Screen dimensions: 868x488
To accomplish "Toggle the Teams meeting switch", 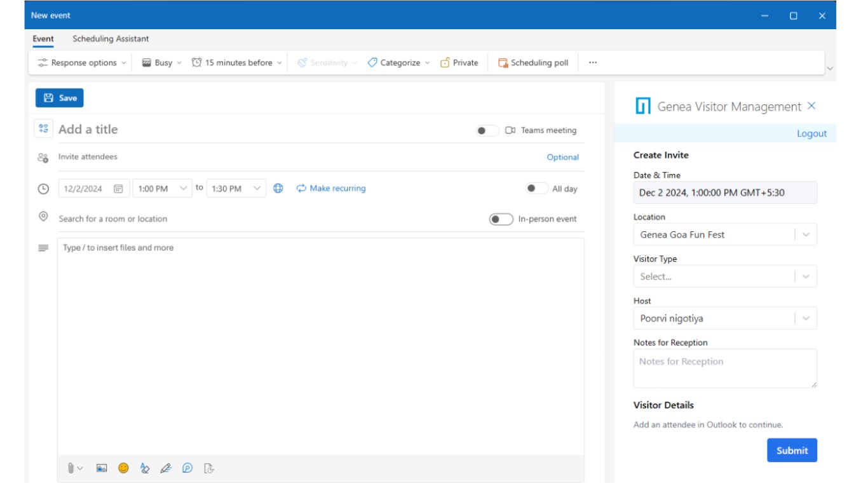I will pos(487,131).
